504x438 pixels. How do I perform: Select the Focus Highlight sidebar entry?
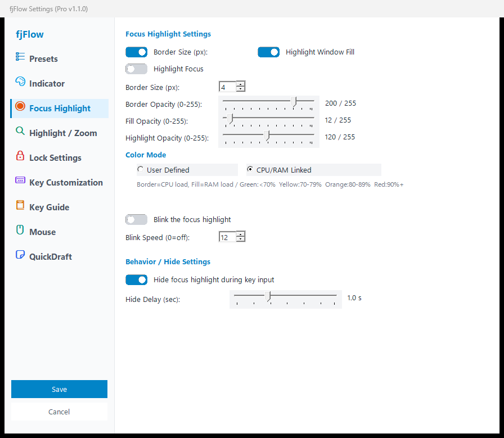tap(60, 109)
